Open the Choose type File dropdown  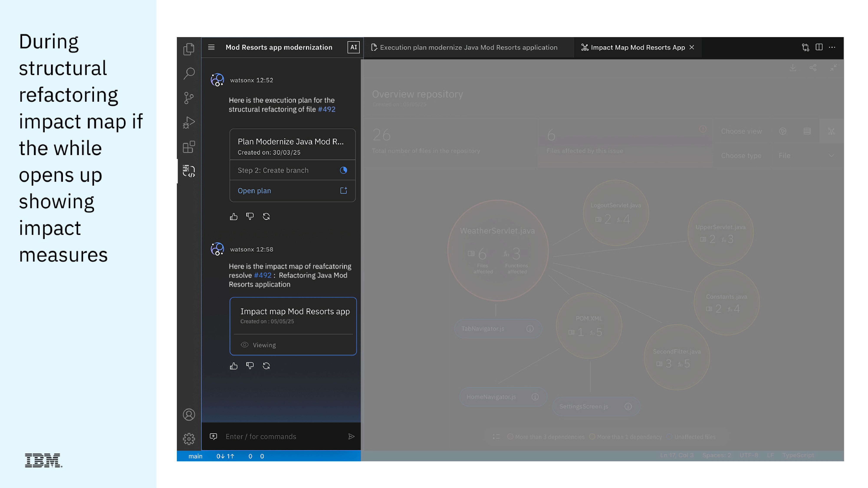tap(806, 156)
